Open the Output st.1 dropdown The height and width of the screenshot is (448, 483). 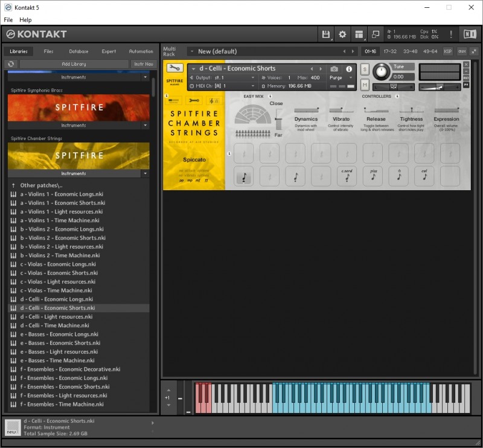pyautogui.click(x=223, y=78)
